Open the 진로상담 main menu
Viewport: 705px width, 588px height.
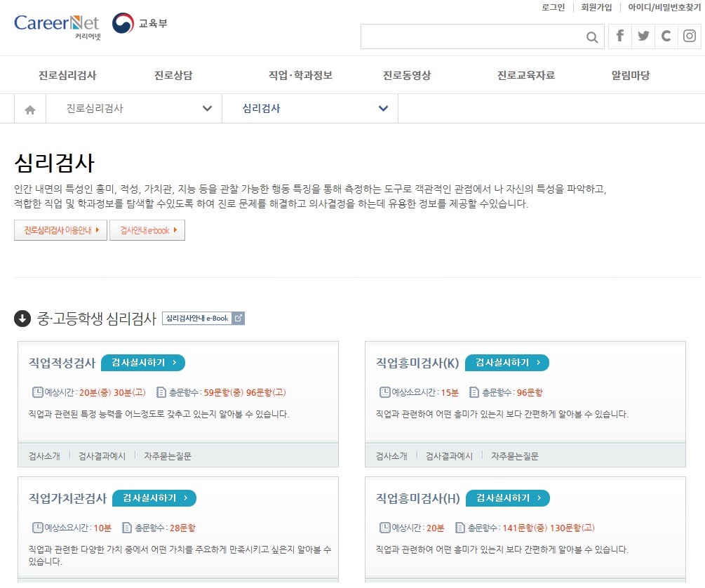click(x=173, y=75)
